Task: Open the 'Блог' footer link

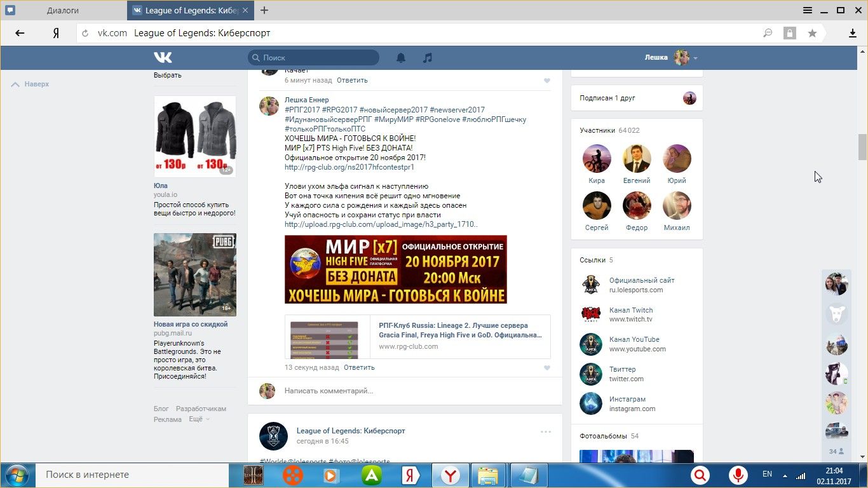Action: pyautogui.click(x=161, y=409)
